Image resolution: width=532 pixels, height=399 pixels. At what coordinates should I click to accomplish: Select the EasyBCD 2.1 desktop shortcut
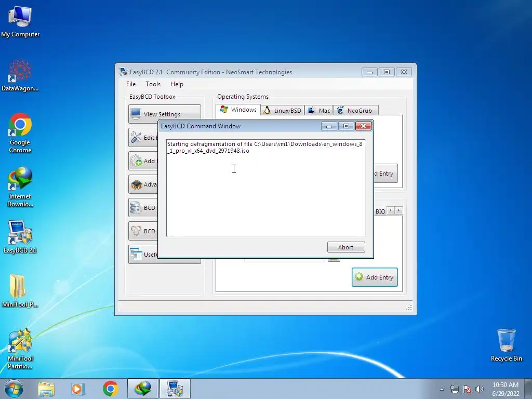(x=20, y=237)
